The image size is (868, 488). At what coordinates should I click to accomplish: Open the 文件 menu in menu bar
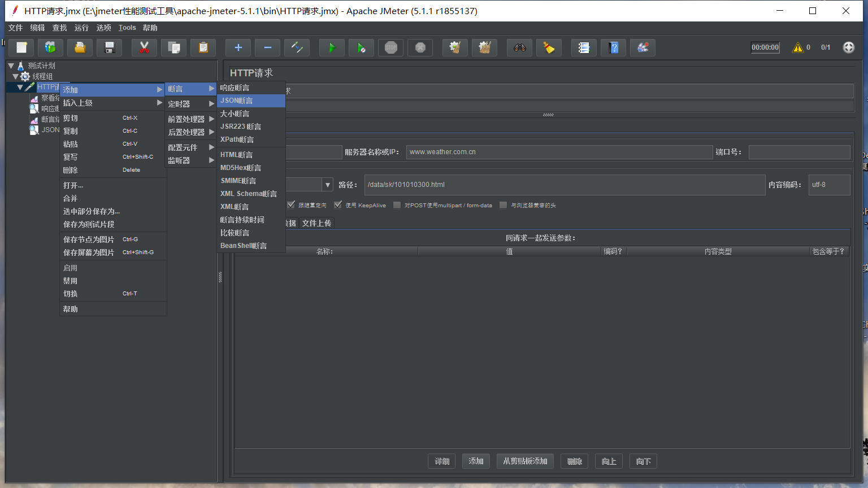pyautogui.click(x=16, y=28)
